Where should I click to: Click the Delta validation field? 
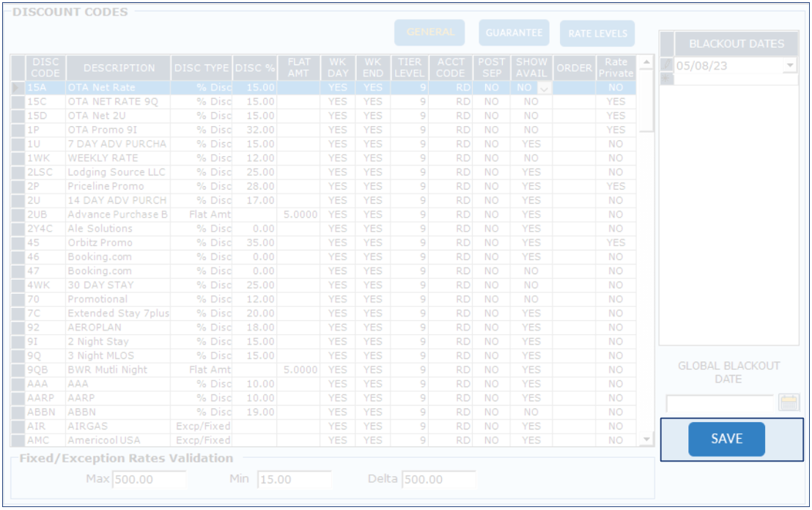pyautogui.click(x=438, y=480)
